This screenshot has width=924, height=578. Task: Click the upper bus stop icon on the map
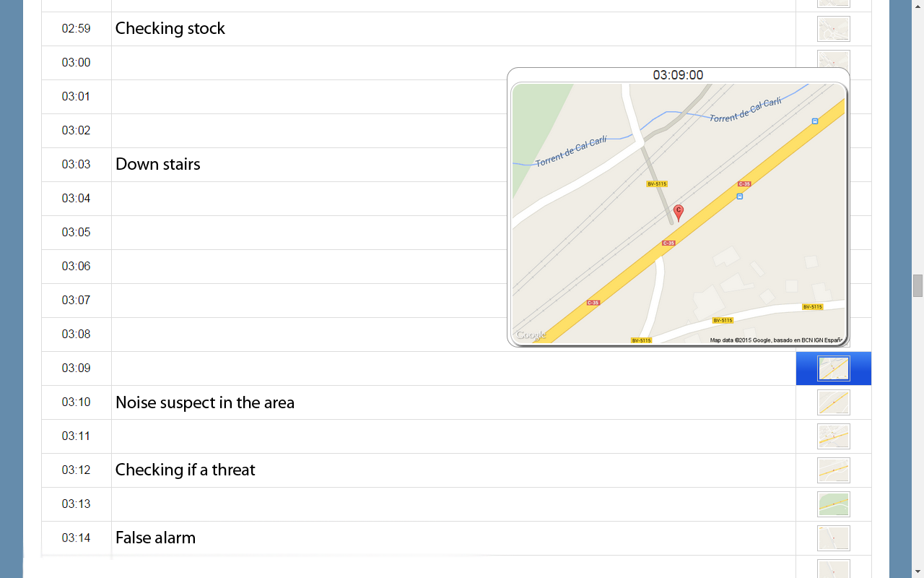tap(815, 121)
